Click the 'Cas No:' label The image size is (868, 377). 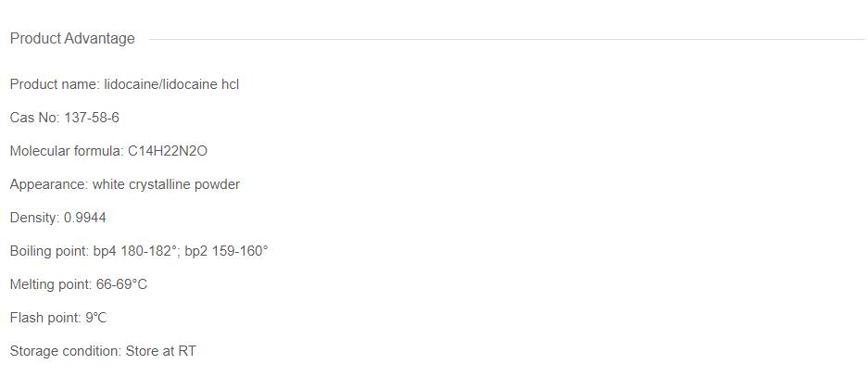[x=35, y=118]
